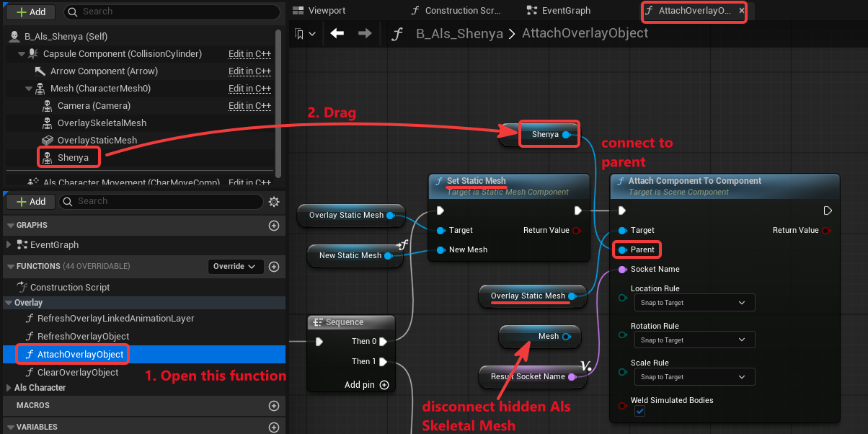Add a new variable with plus icon
This screenshot has width=868, height=434.
pos(274,427)
